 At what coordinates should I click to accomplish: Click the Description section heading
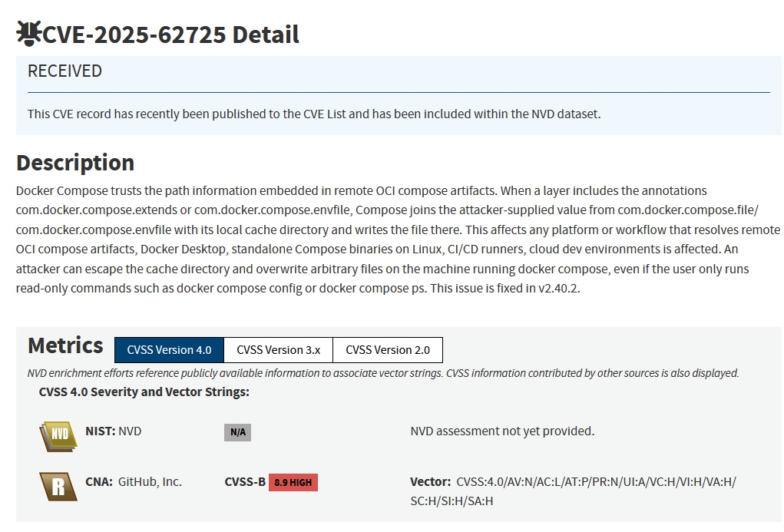pyautogui.click(x=75, y=163)
